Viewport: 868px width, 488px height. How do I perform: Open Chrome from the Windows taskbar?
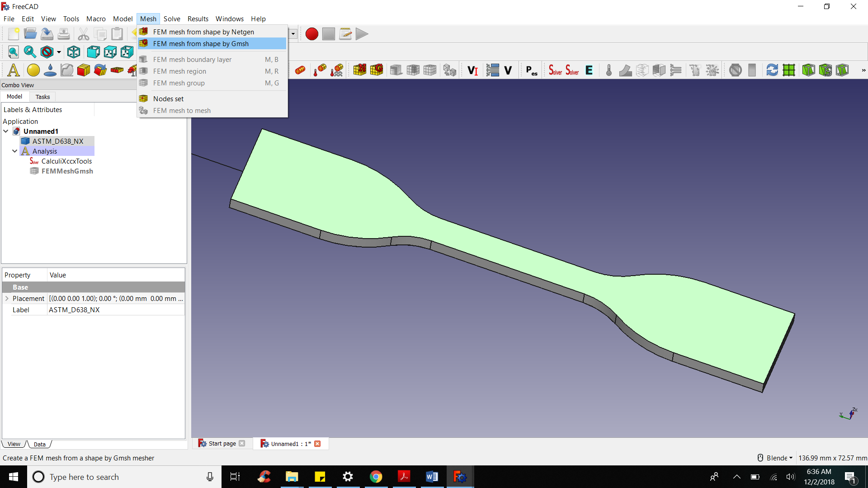[x=376, y=477]
